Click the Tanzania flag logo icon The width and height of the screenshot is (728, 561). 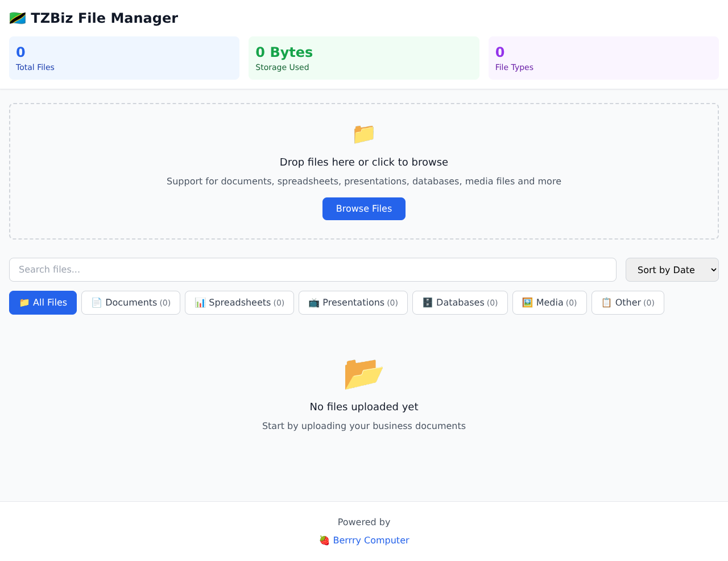(x=16, y=18)
